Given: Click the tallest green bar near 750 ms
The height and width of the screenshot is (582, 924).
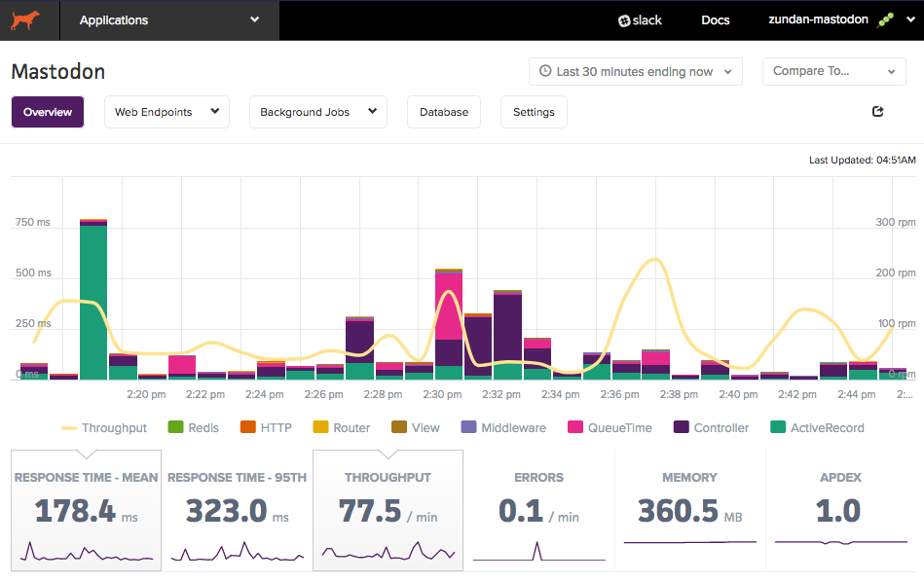Looking at the screenshot, I should [93, 302].
